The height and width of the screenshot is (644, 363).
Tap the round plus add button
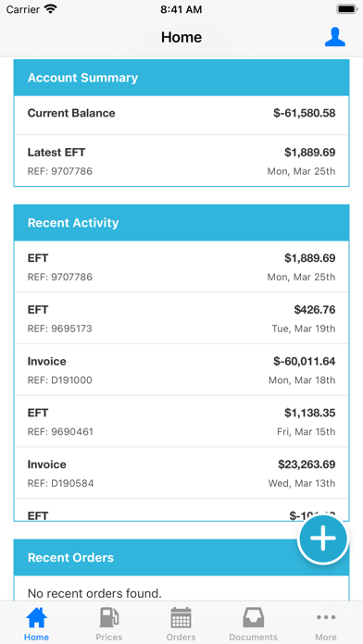click(322, 539)
